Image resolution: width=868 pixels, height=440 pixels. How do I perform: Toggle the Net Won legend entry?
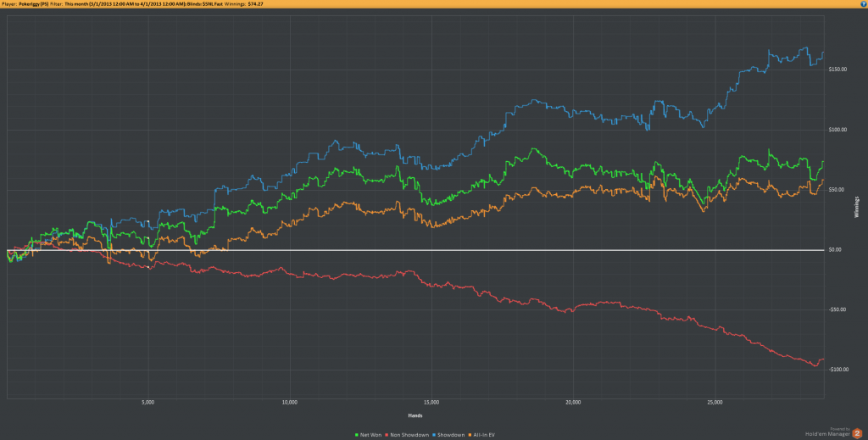click(368, 435)
